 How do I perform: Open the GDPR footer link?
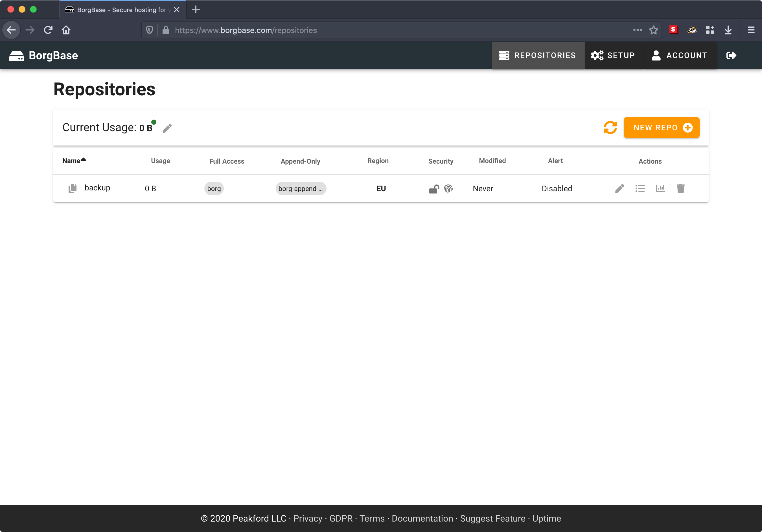point(341,518)
